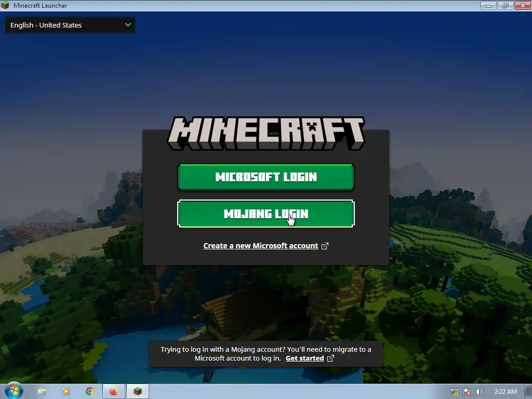Screen dimensions: 532x399
Task: Click the Minecraft grass block title bar icon
Action: click(x=5, y=5)
